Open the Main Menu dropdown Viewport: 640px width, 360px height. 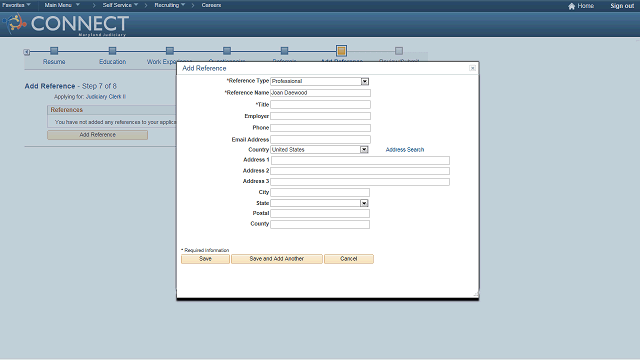(62, 5)
